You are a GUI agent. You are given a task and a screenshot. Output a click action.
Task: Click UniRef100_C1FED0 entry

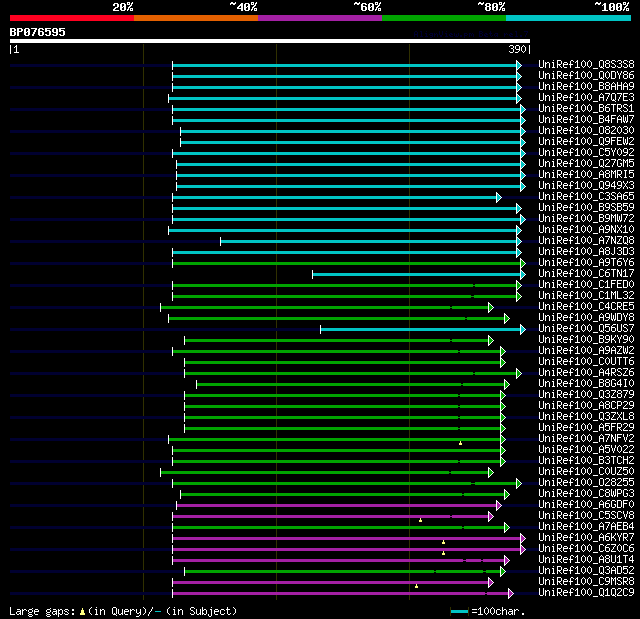click(586, 285)
